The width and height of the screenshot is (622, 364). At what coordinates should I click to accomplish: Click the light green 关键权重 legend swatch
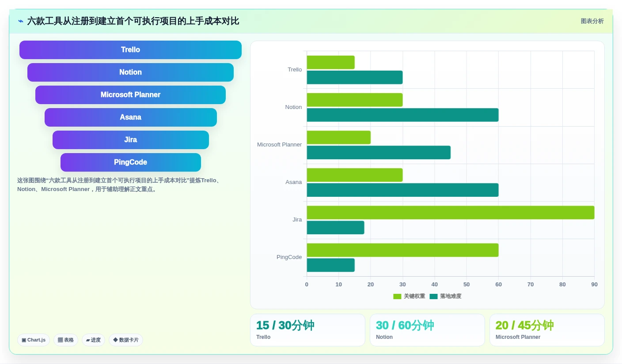(x=397, y=296)
